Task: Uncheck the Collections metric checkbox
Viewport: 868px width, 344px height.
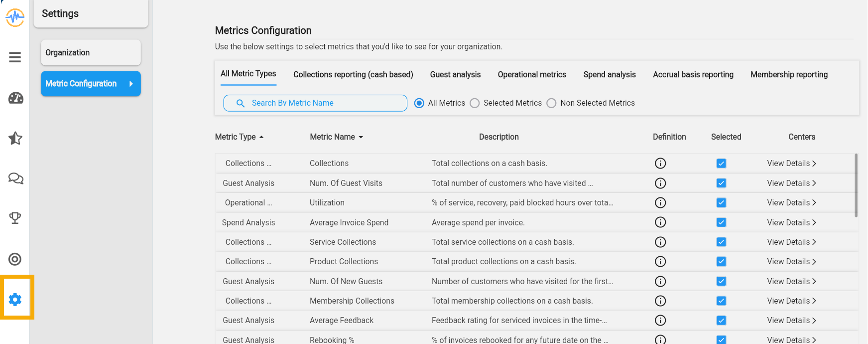Action: tap(721, 164)
